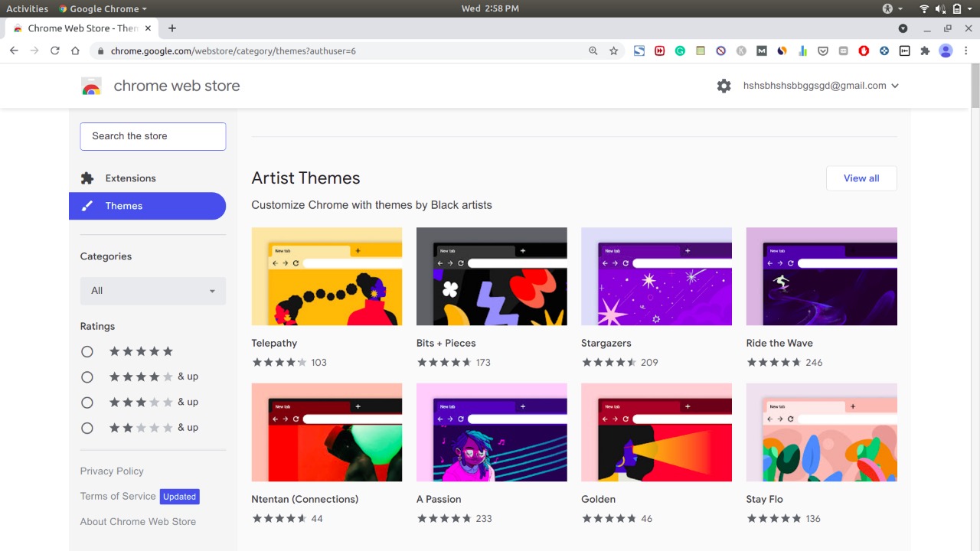The height and width of the screenshot is (551, 980).
Task: Select the 3 stars & up rating filter
Action: click(x=87, y=403)
